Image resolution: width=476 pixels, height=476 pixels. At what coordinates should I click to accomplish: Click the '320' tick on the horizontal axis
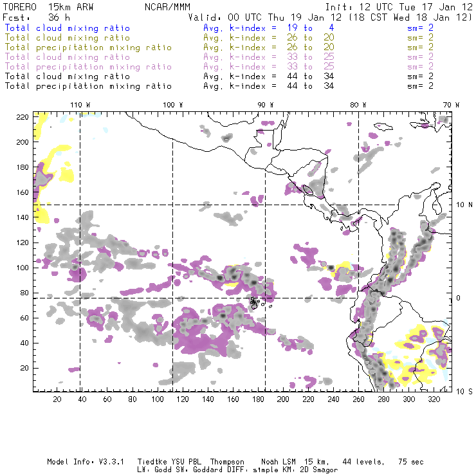tap(434, 399)
